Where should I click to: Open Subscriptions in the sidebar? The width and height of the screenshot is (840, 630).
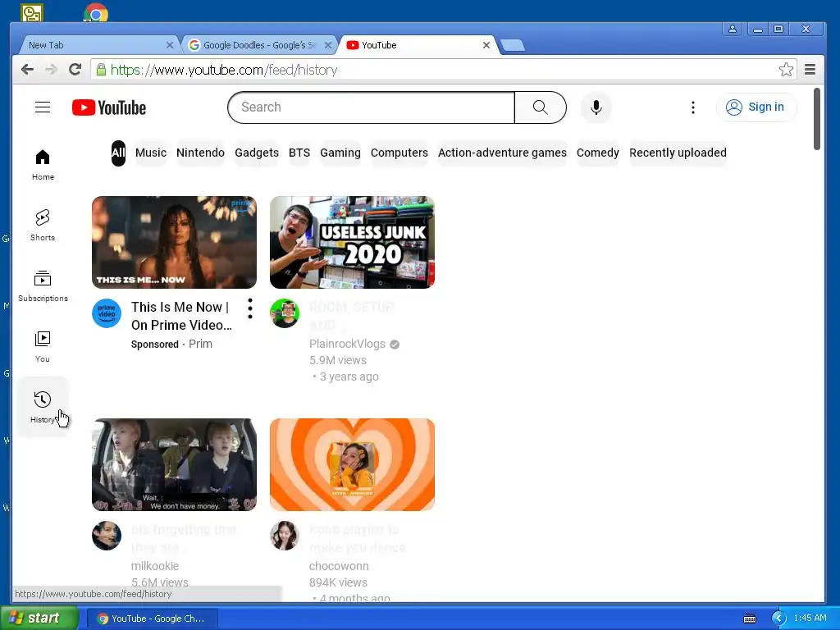pos(43,285)
